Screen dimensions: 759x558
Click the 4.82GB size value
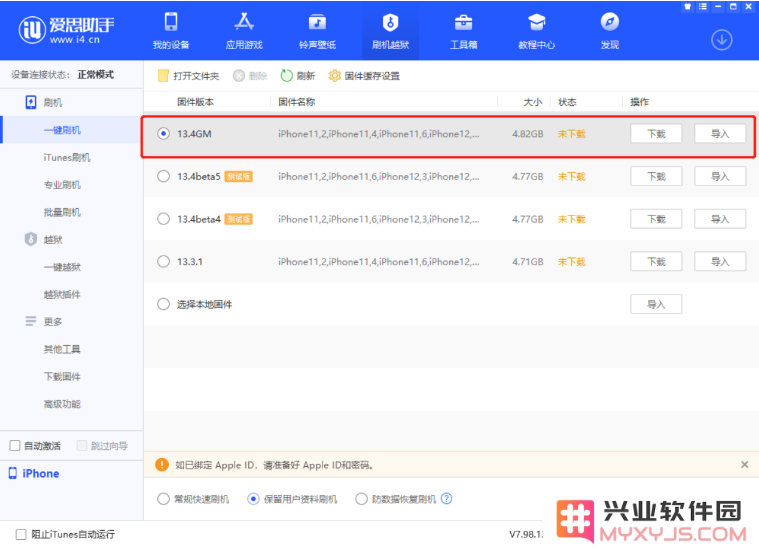pyautogui.click(x=528, y=134)
